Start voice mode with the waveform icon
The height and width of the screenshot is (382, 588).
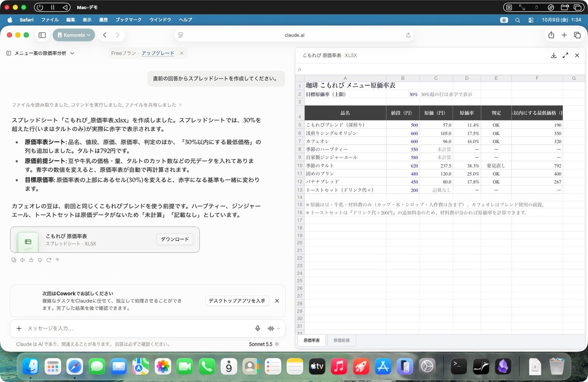click(271, 328)
